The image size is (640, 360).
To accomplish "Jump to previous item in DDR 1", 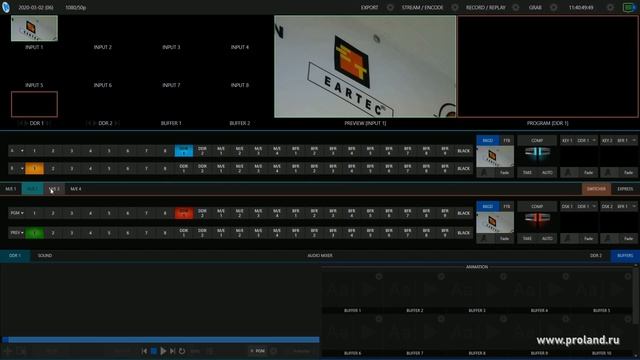I will [144, 351].
